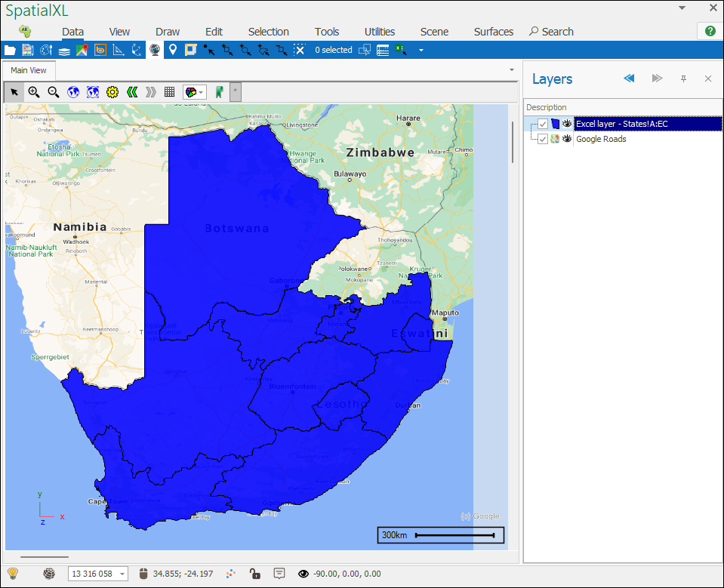Click the zoom in magnifier tool

pos(34,92)
